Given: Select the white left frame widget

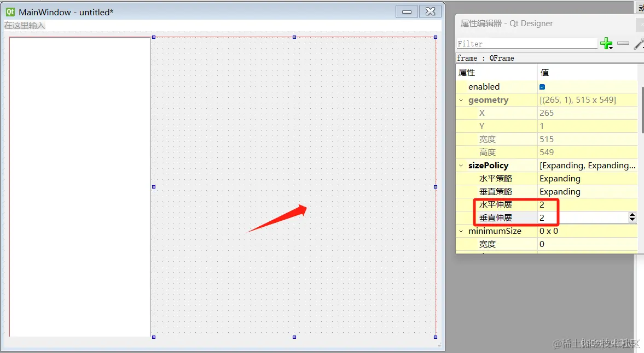Looking at the screenshot, I should [80, 186].
